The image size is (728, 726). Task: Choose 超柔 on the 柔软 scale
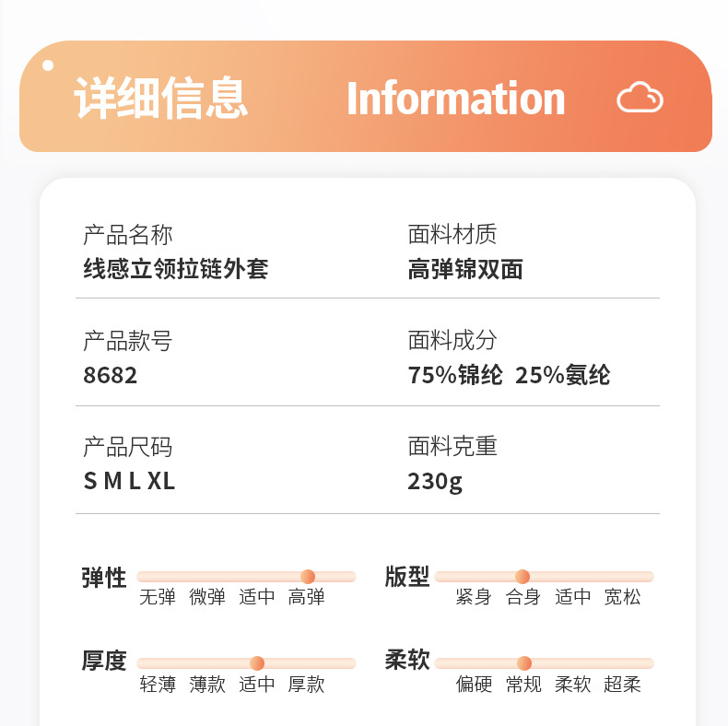(x=622, y=685)
